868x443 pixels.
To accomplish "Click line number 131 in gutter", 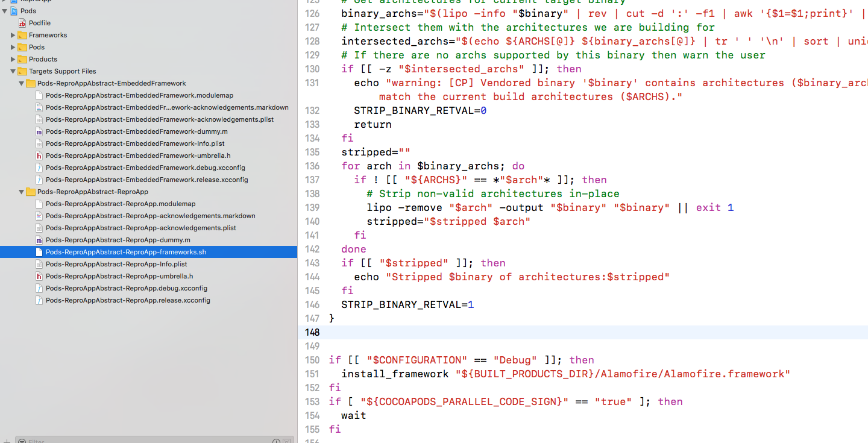I will [312, 83].
